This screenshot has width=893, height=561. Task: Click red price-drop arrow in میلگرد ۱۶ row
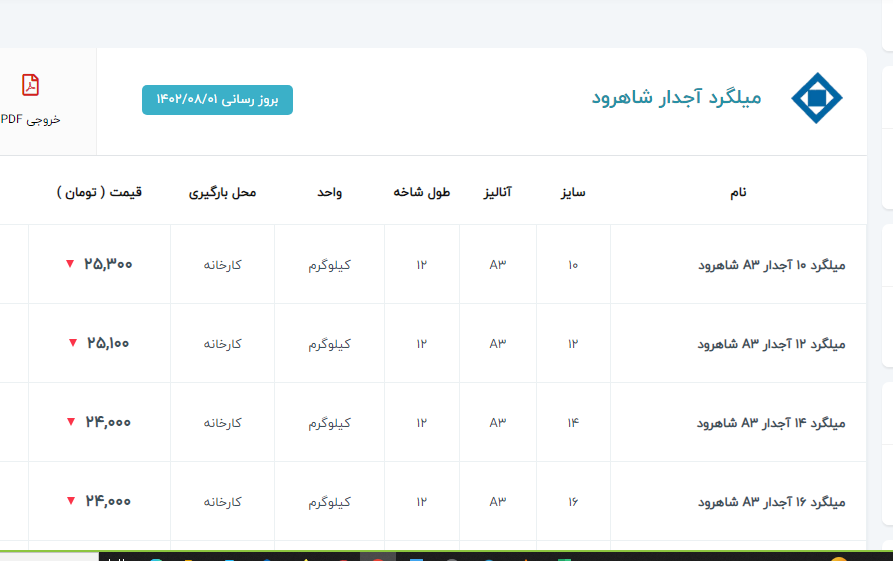click(70, 501)
